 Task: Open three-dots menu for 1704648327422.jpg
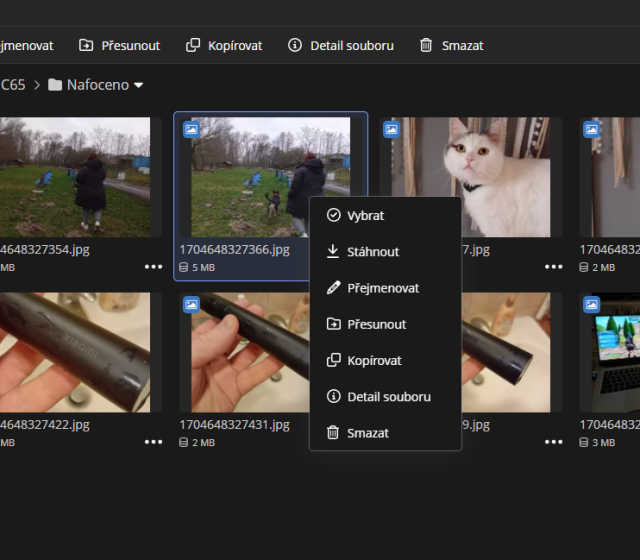[153, 442]
